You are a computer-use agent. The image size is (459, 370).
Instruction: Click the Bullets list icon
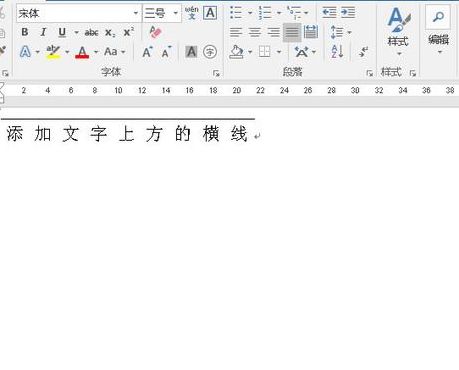(236, 13)
